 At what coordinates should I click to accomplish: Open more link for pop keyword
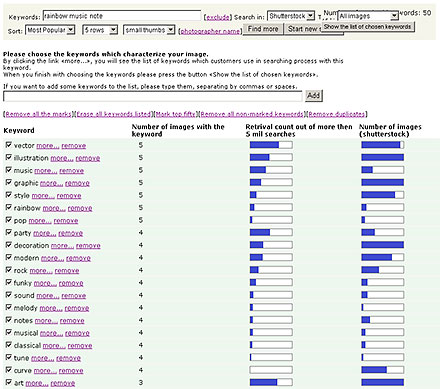click(40, 221)
